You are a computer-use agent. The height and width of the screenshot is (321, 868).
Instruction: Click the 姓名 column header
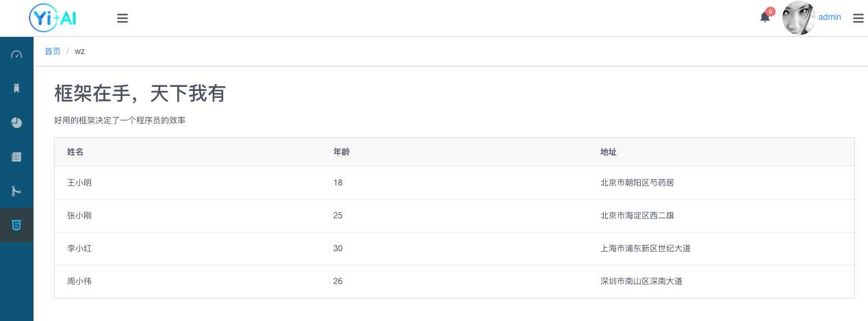click(75, 152)
